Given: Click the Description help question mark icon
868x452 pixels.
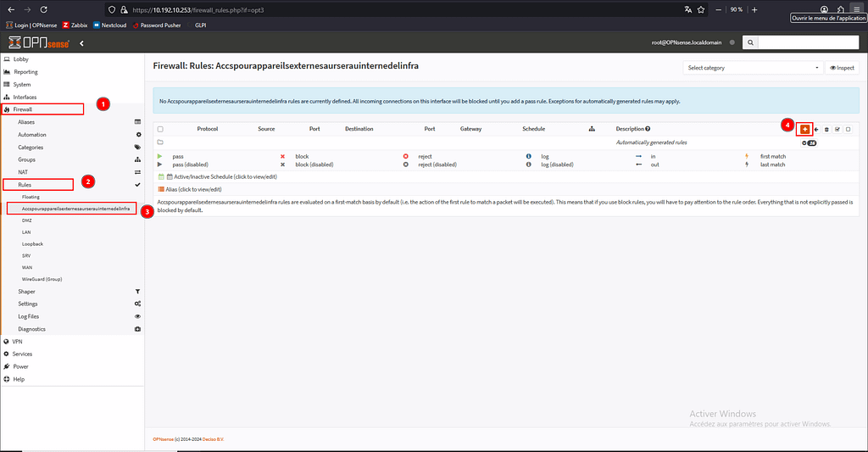Looking at the screenshot, I should (648, 129).
